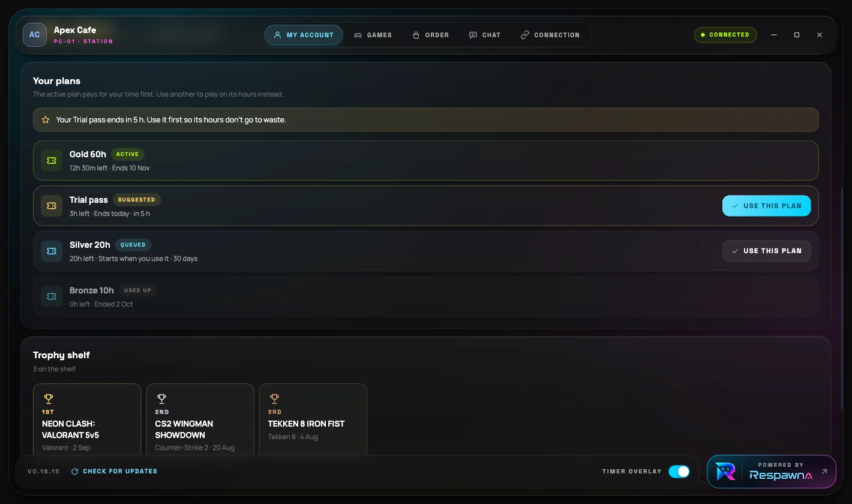Click the 2nd place trophy icon
Image resolution: width=852 pixels, height=504 pixels.
pyautogui.click(x=161, y=398)
